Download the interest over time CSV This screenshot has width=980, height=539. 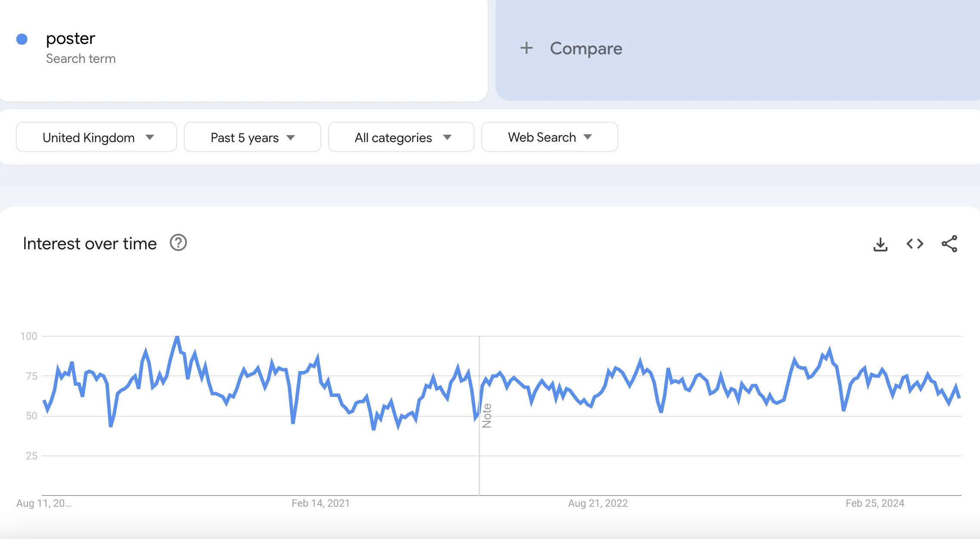(x=880, y=244)
